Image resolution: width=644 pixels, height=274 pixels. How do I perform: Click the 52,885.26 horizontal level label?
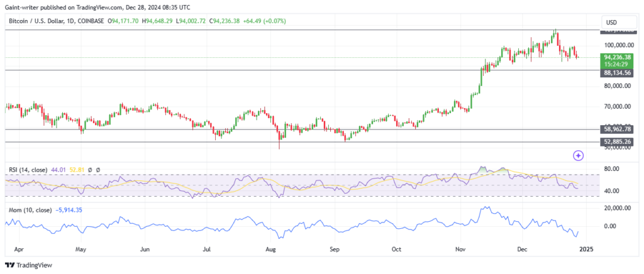coord(617,142)
